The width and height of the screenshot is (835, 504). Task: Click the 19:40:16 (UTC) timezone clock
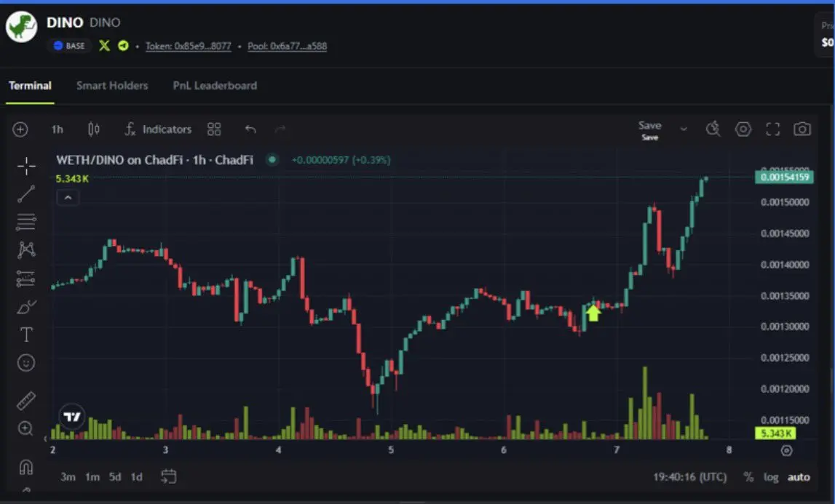[689, 477]
